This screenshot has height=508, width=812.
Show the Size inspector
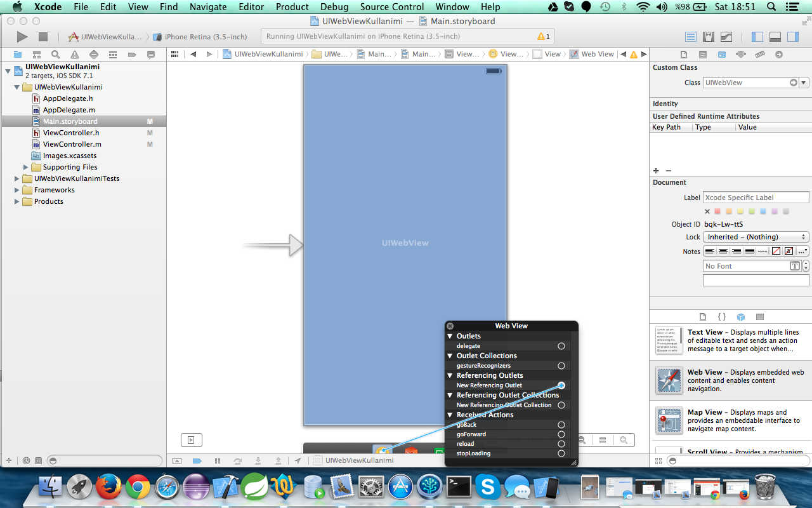(760, 55)
